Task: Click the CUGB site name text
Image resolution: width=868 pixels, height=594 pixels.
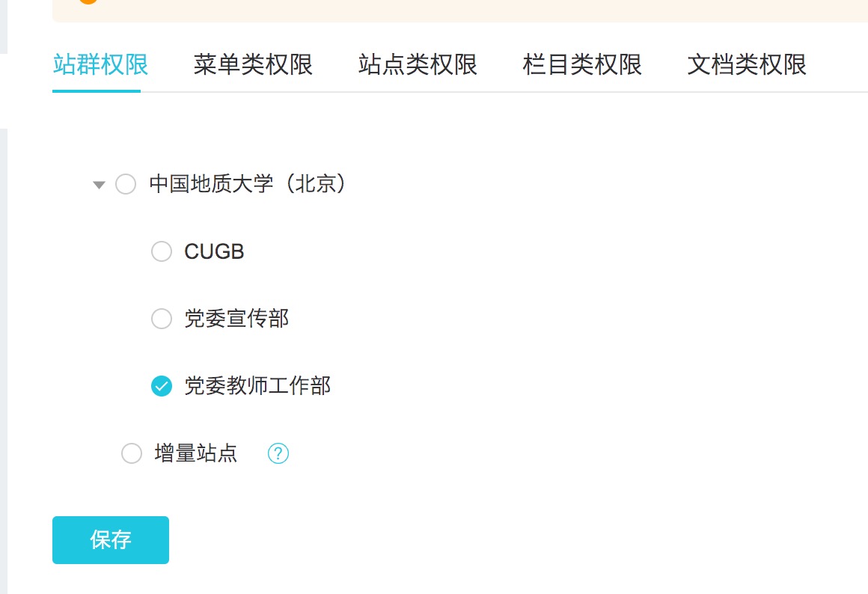Action: click(x=214, y=251)
